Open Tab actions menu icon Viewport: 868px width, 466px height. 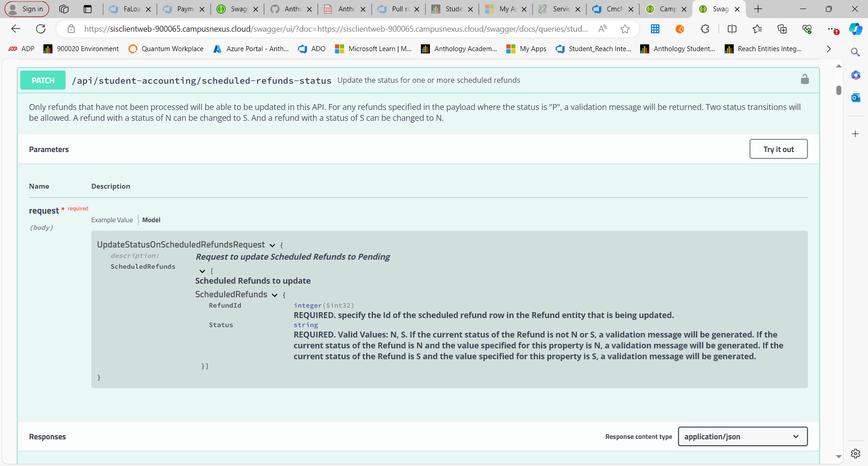(88, 9)
